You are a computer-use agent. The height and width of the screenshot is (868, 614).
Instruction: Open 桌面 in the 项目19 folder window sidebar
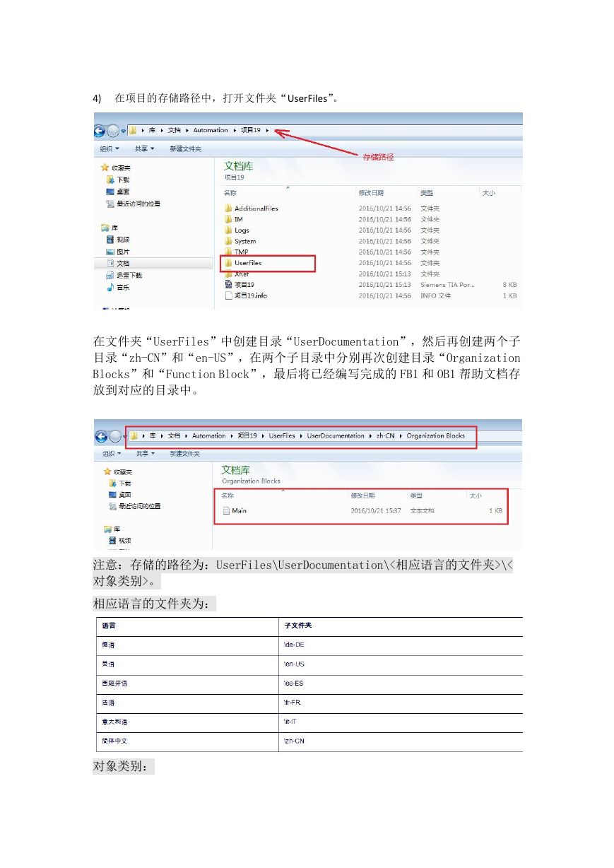[x=118, y=192]
